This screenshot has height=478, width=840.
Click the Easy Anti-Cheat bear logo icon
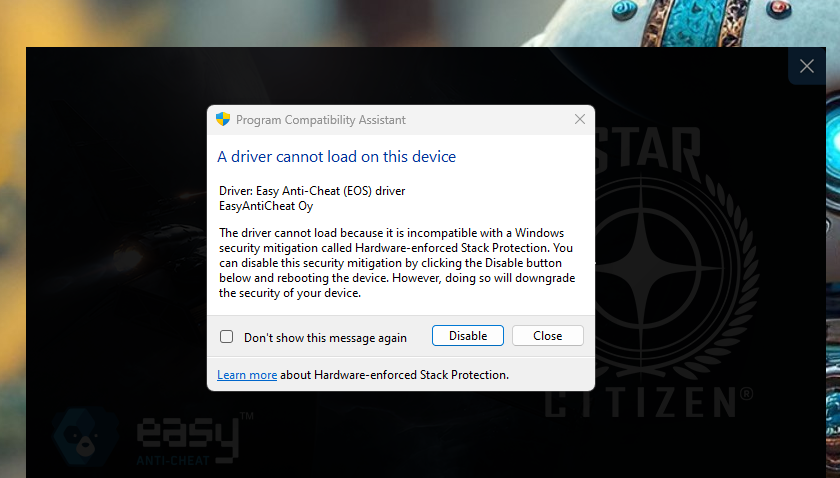pos(86,438)
